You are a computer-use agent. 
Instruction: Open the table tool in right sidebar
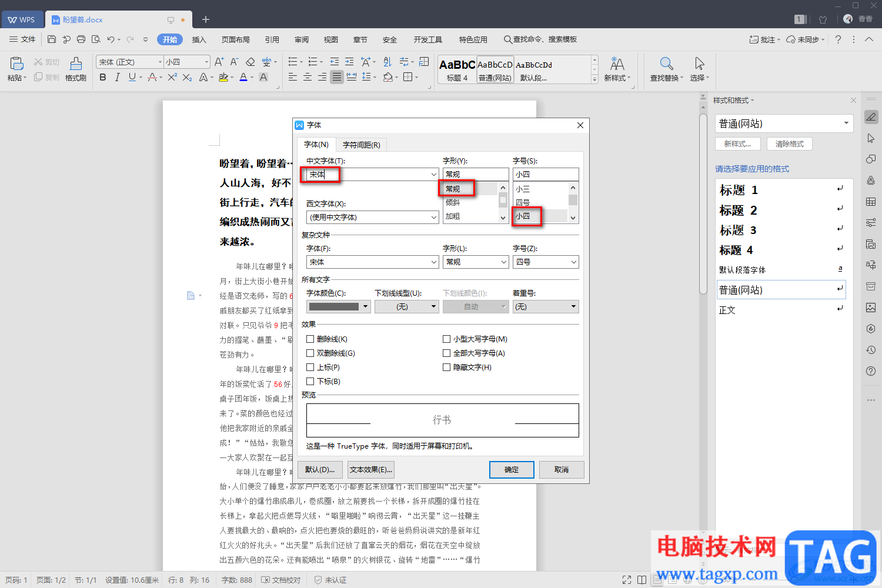[871, 202]
